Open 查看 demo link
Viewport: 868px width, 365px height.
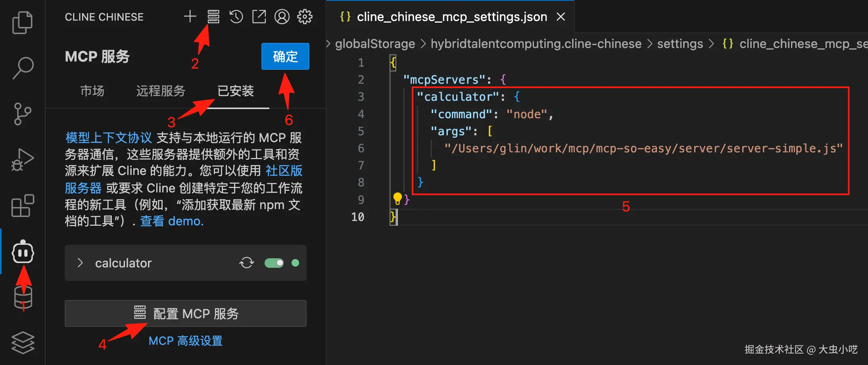pos(171,221)
